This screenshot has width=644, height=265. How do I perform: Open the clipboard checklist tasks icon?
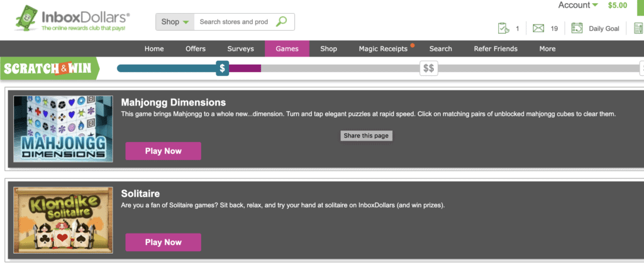(x=502, y=28)
